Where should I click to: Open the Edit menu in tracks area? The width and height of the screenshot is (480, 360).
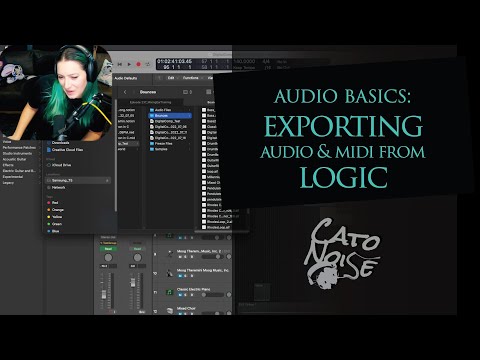171,78
